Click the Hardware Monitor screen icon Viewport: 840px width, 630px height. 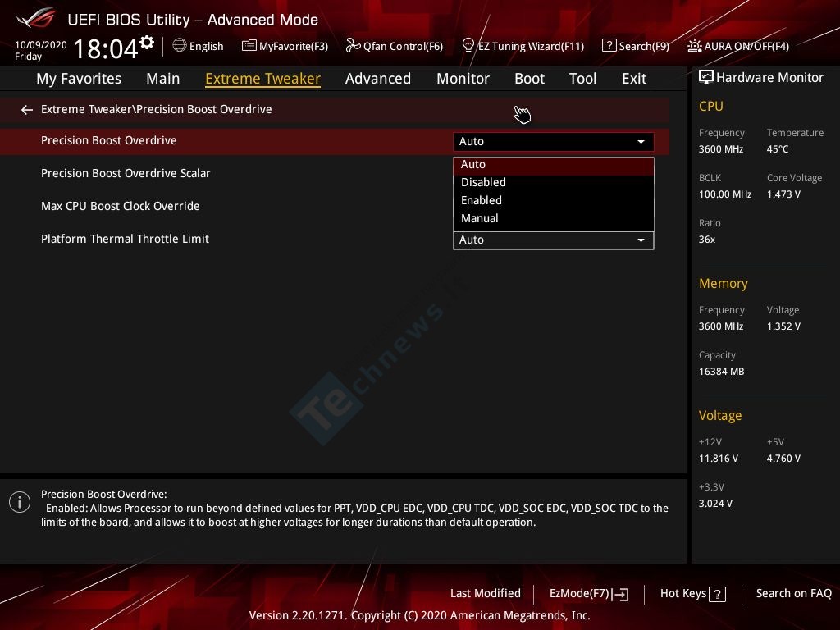(706, 77)
